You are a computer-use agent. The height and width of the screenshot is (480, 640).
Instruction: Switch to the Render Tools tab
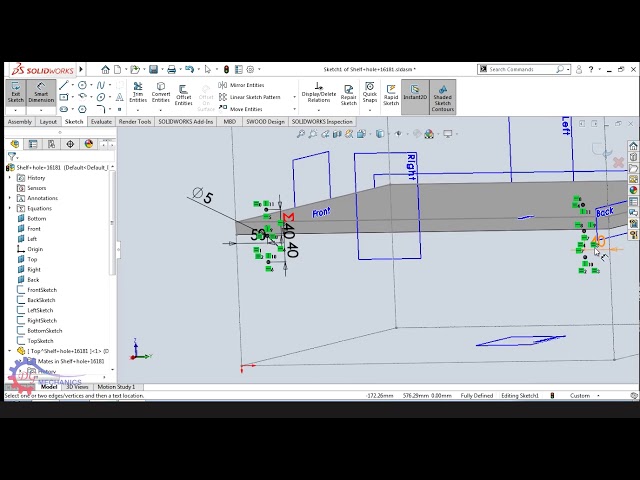[x=135, y=122]
